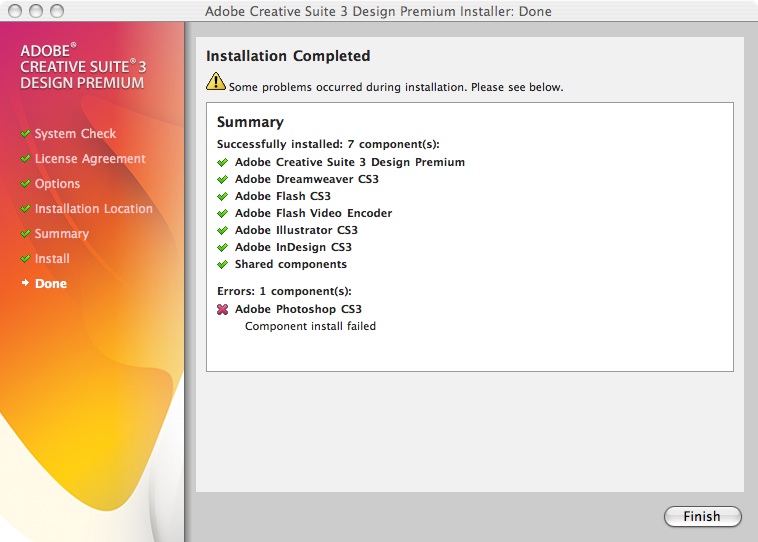Click 'Adobe Creative Suite 3 Design Premium' list entry
The height and width of the screenshot is (542, 758).
click(x=350, y=162)
